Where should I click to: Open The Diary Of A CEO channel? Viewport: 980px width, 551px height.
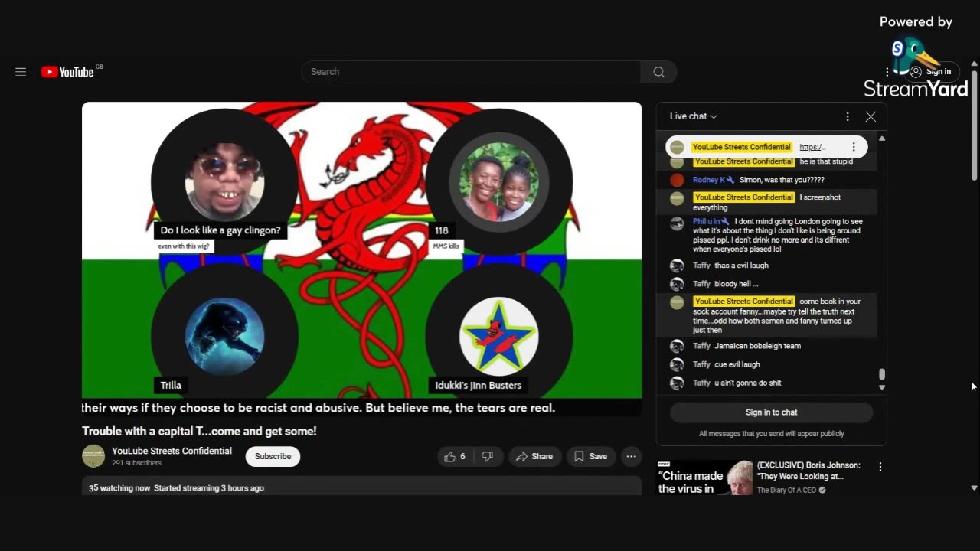click(x=786, y=490)
